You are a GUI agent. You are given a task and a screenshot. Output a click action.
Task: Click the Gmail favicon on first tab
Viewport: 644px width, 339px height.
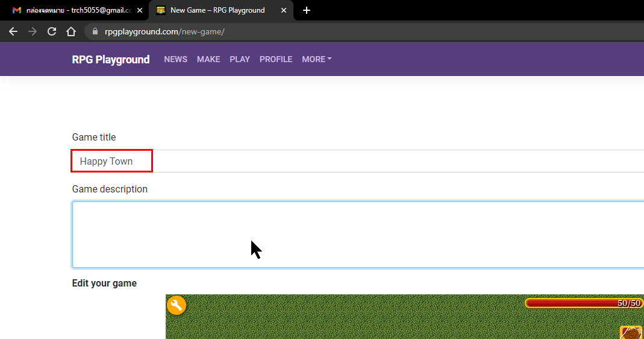[17, 10]
